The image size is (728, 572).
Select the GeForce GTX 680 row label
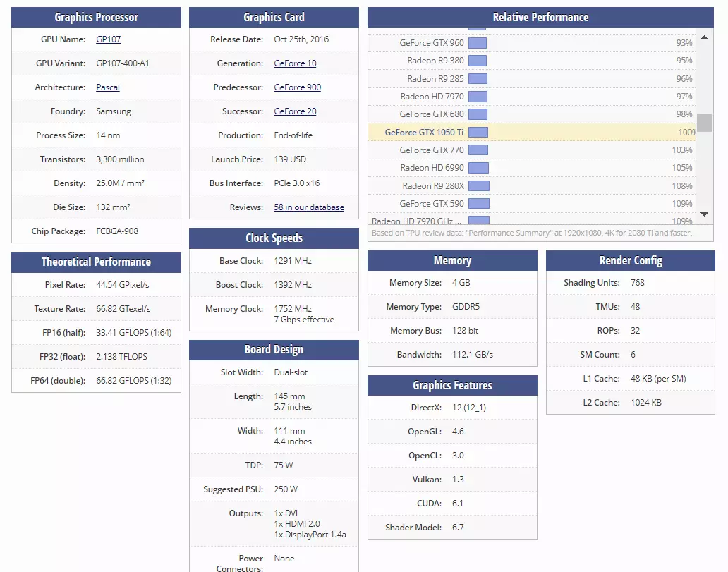click(x=431, y=114)
